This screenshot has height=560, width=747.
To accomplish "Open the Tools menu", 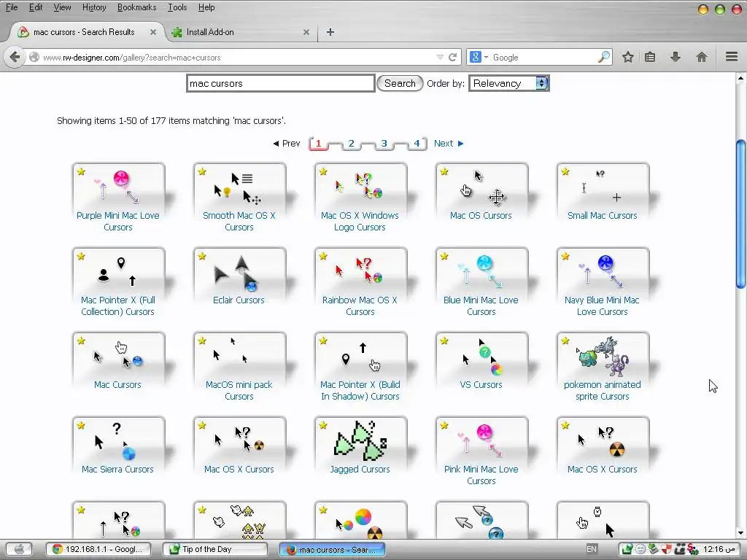I will pyautogui.click(x=177, y=7).
